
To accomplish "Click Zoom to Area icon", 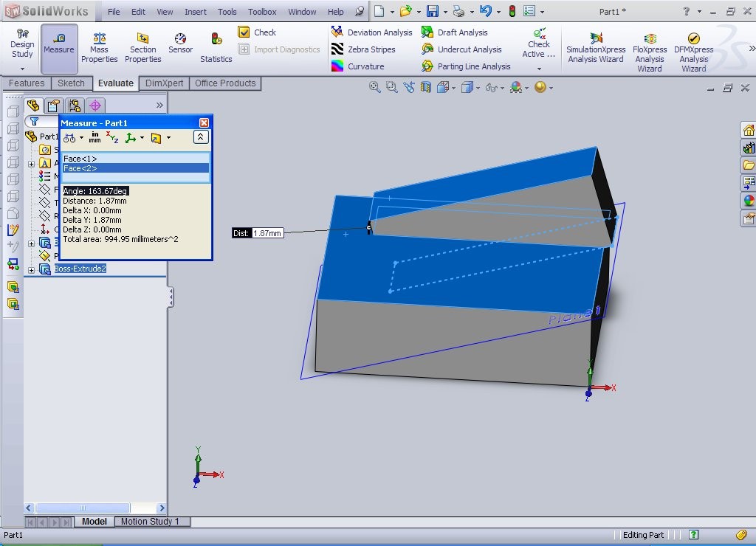I will [391, 87].
